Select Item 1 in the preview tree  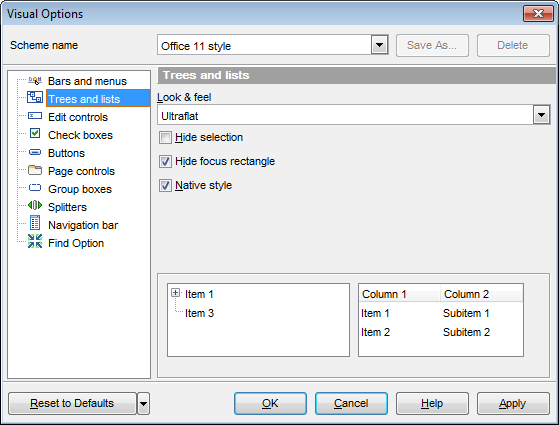199,294
